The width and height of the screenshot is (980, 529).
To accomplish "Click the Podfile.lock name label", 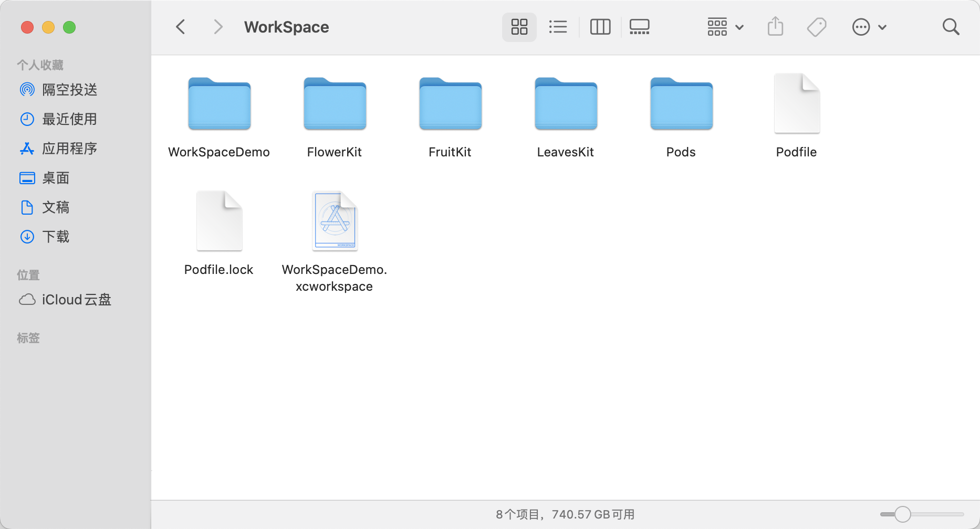I will coord(219,270).
